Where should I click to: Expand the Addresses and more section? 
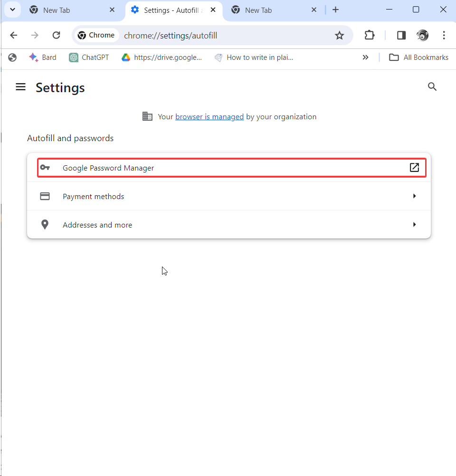pos(414,224)
